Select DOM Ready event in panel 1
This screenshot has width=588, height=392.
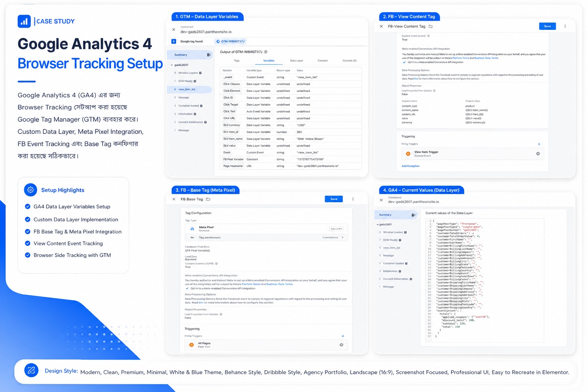coord(186,81)
